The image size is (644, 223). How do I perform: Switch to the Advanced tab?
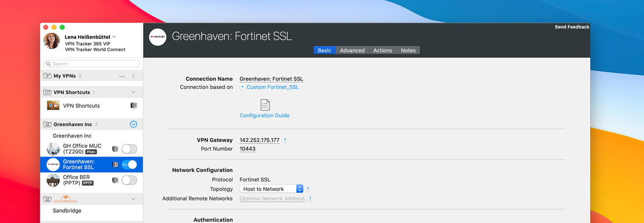352,50
